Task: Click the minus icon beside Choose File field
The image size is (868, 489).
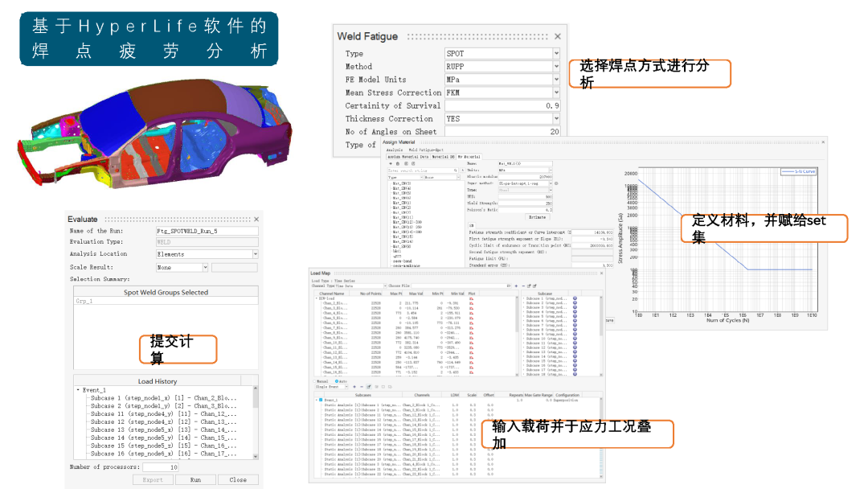Action: (523, 286)
